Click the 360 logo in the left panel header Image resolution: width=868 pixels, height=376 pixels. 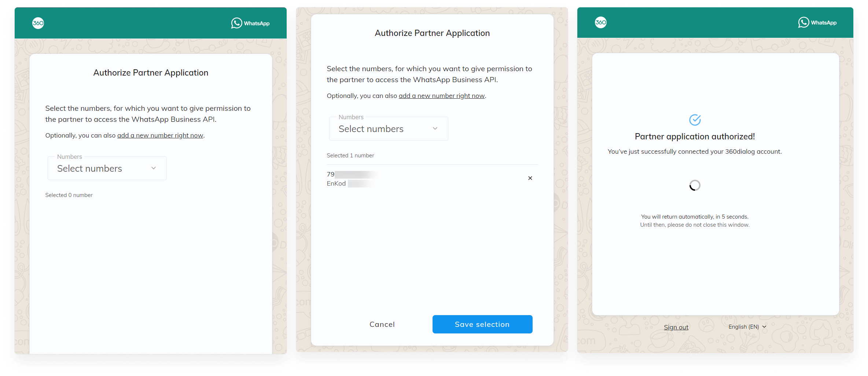point(38,23)
